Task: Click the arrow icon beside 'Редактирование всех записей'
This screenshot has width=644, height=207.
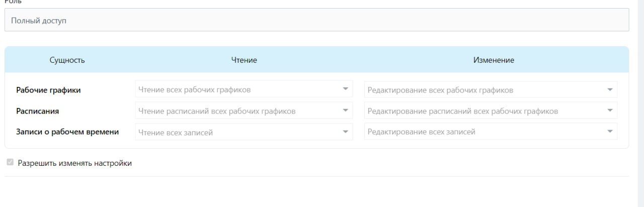Action: (610, 132)
